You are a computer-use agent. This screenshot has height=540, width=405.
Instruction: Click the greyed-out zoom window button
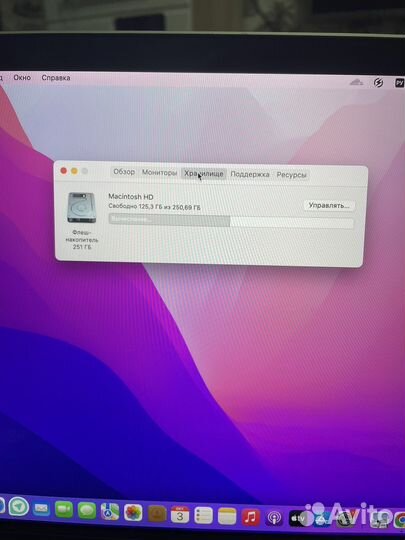point(84,171)
